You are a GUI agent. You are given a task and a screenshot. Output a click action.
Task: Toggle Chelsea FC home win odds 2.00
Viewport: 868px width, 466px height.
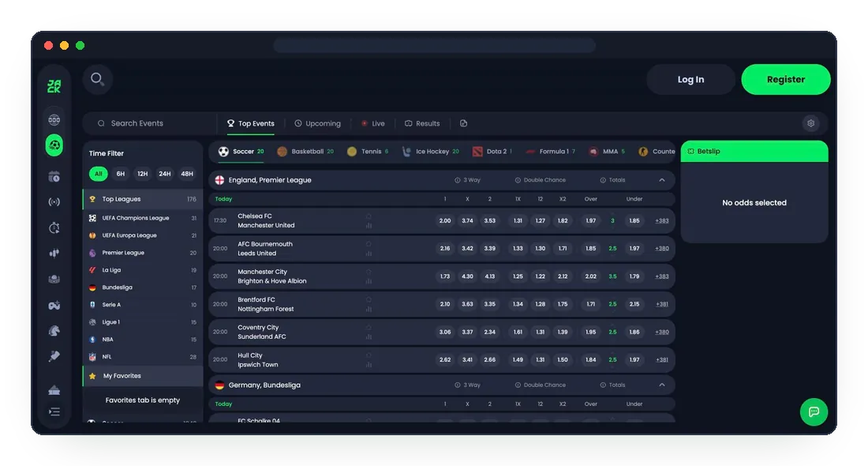pos(445,220)
